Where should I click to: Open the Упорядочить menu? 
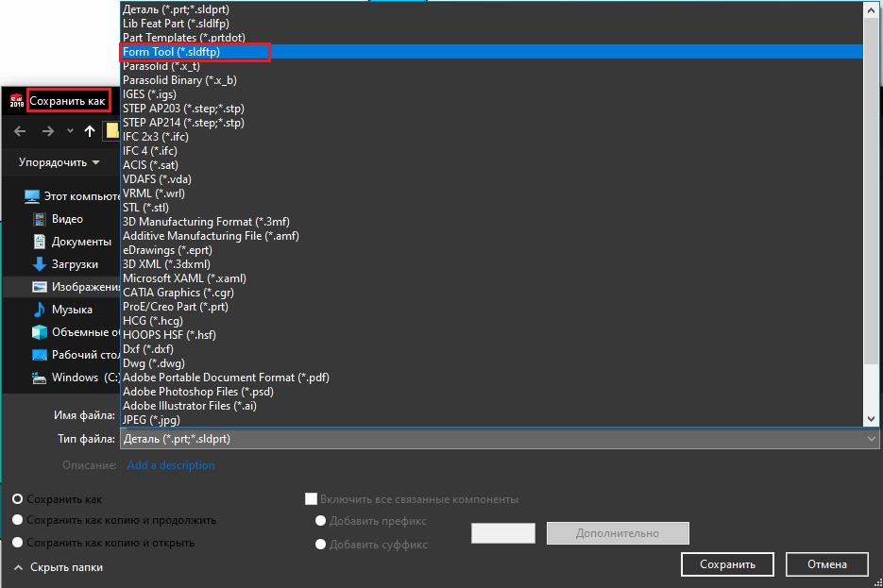pyautogui.click(x=59, y=162)
